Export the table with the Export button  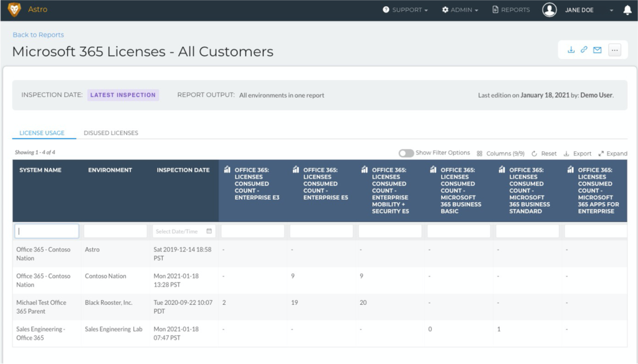(578, 154)
